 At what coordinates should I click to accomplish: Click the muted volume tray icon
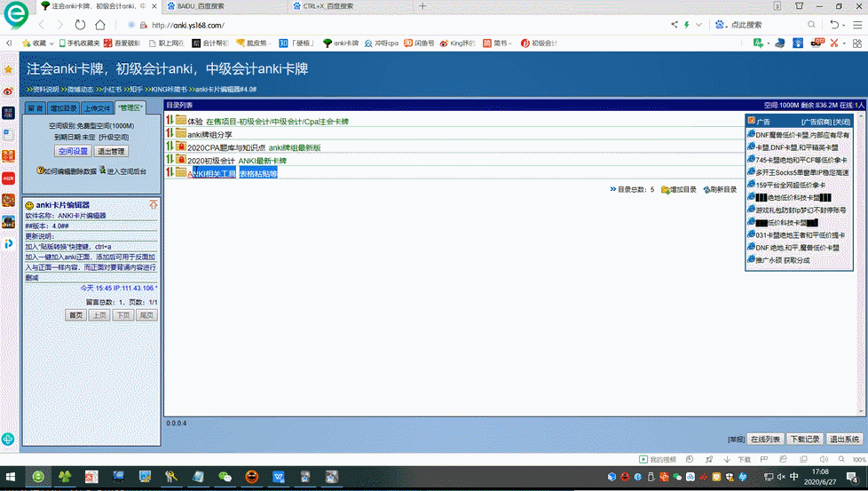pos(781,477)
